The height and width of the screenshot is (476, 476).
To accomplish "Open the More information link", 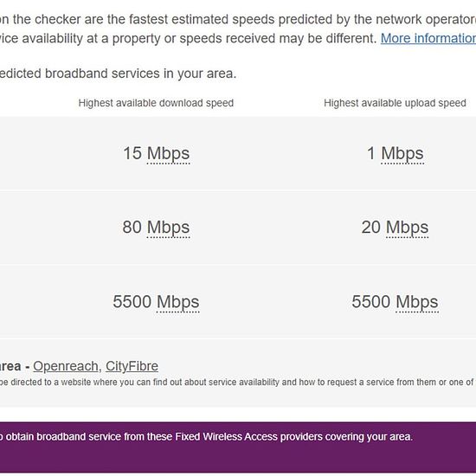I will tap(428, 38).
